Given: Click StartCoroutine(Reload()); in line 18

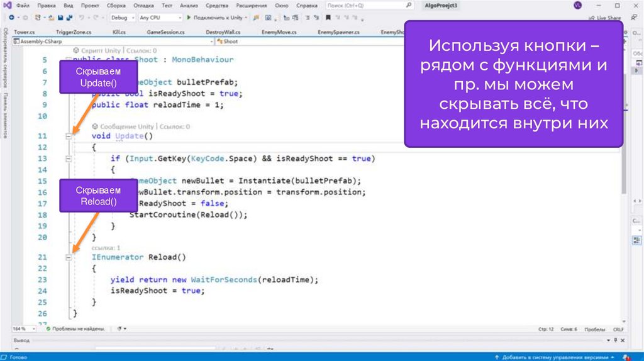Looking at the screenshot, I should [189, 215].
